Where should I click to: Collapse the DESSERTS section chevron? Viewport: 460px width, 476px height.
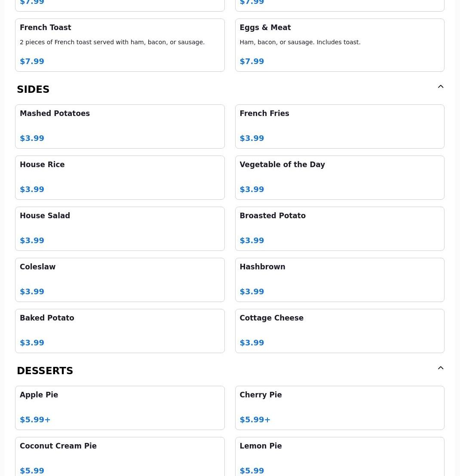441,368
